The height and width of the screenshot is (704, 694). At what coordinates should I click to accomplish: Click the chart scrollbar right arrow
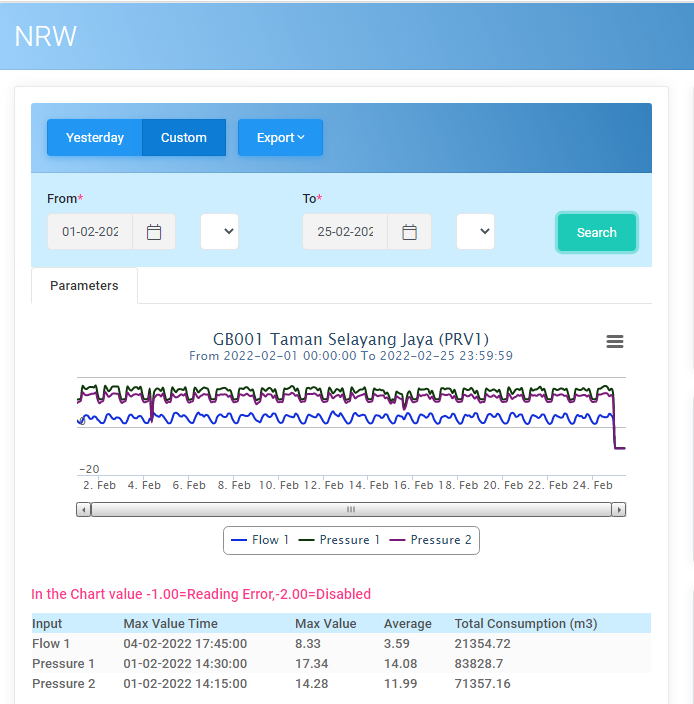619,509
